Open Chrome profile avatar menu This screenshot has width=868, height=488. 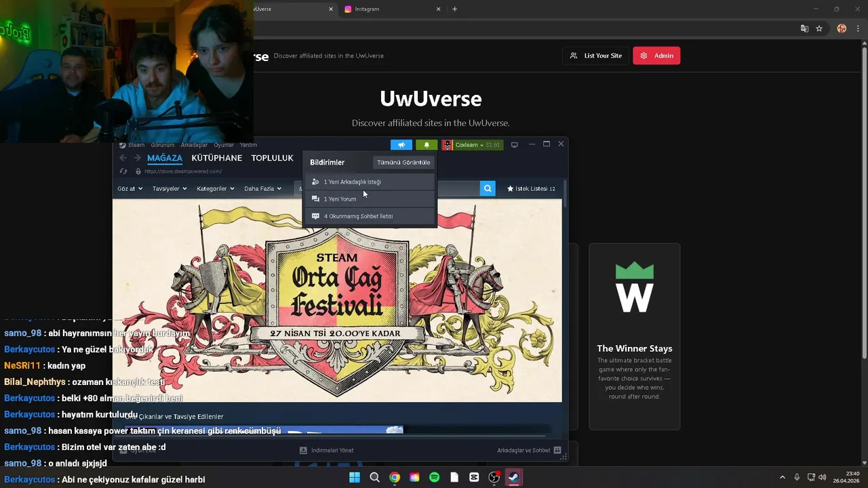click(x=842, y=28)
